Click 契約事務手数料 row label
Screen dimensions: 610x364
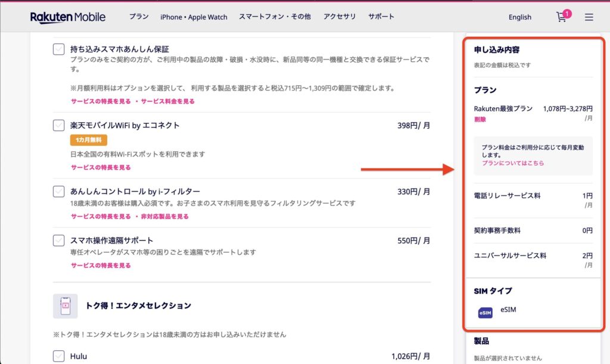497,230
